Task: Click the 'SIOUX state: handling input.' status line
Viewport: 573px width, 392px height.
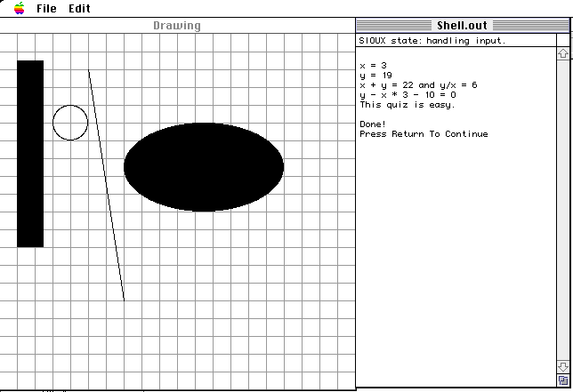Action: click(x=432, y=40)
